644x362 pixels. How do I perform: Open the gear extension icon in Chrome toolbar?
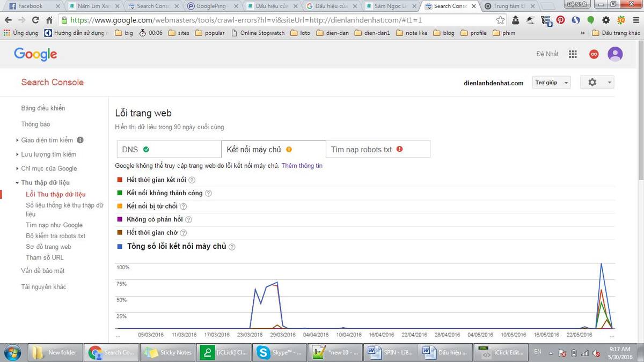(x=606, y=20)
